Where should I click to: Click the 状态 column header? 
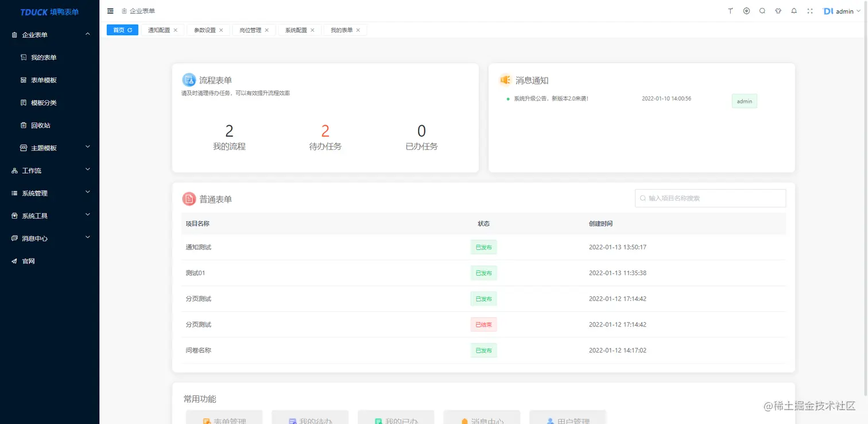tap(483, 223)
